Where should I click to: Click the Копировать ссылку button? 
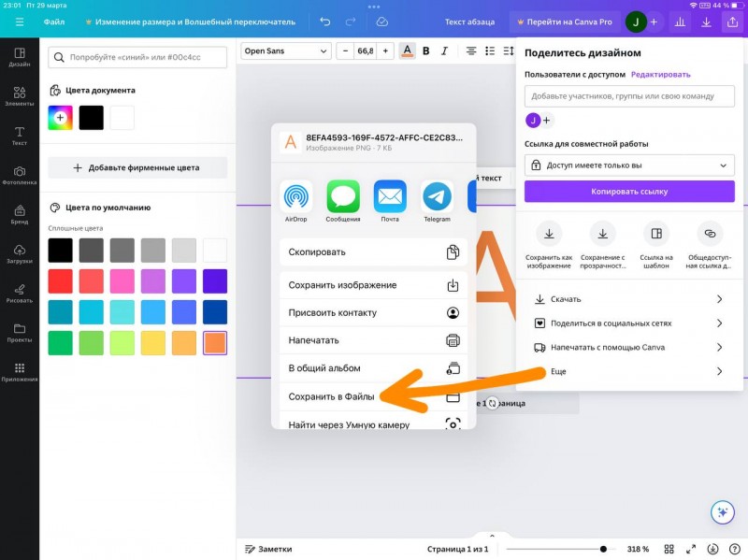629,192
